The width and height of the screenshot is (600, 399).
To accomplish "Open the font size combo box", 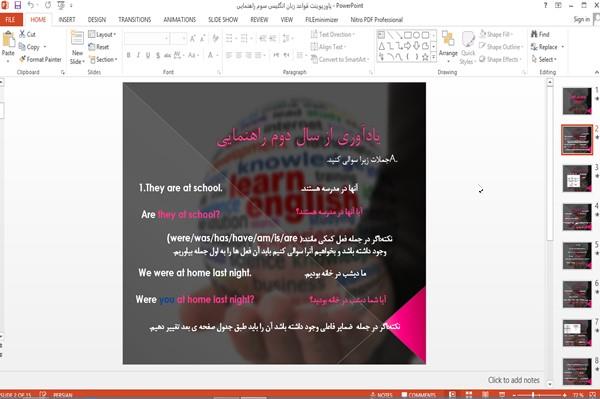I will click(x=179, y=38).
